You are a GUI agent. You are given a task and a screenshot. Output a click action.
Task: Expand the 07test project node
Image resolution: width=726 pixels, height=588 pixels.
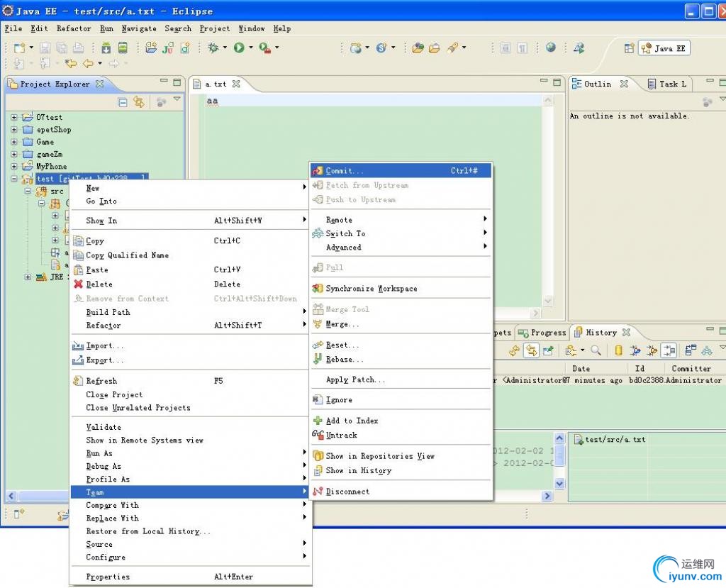(14, 117)
